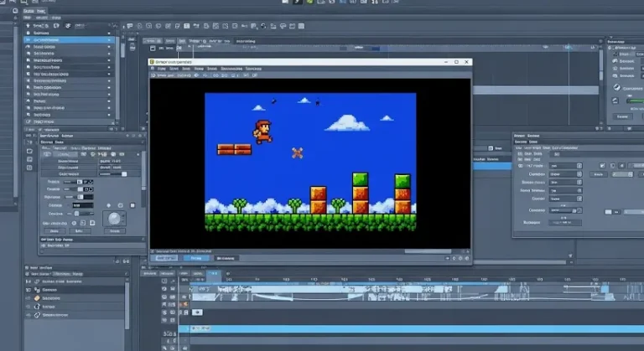
Task: Click the pale leftmost button below the game view
Action: pos(166,258)
